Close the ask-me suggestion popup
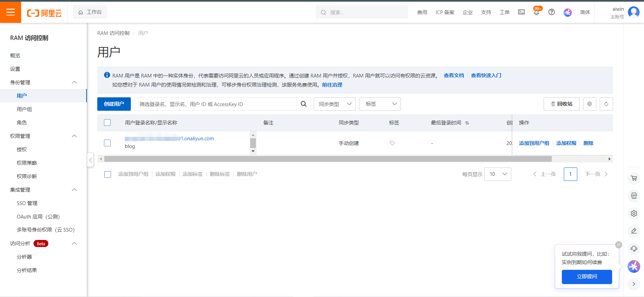Viewport: 644px width, 297px height. 619,245
